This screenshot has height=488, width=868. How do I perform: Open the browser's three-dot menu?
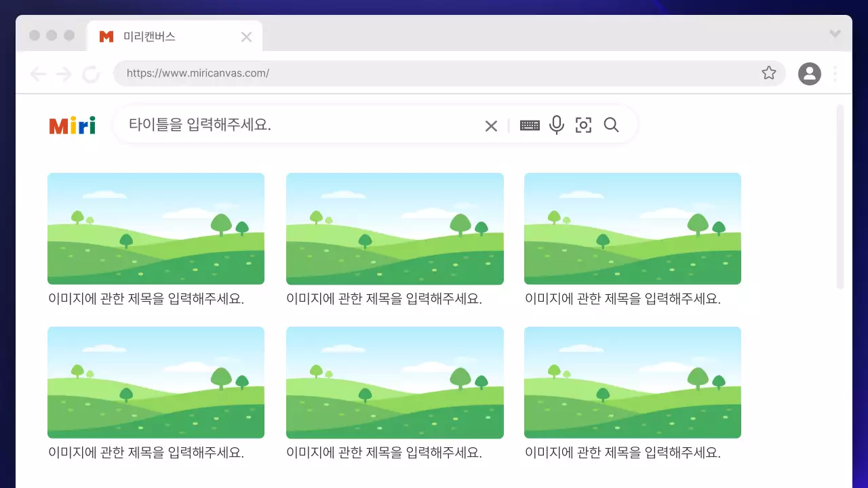(835, 73)
